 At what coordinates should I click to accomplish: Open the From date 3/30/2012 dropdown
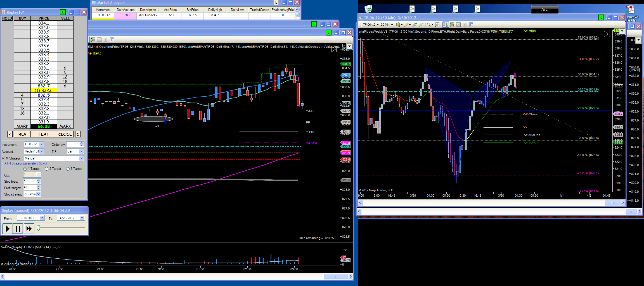[42, 218]
